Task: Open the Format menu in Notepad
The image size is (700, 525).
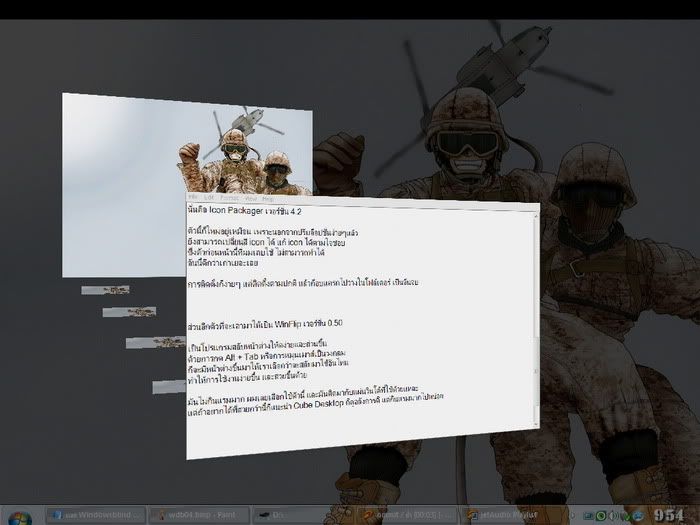Action: pyautogui.click(x=229, y=198)
